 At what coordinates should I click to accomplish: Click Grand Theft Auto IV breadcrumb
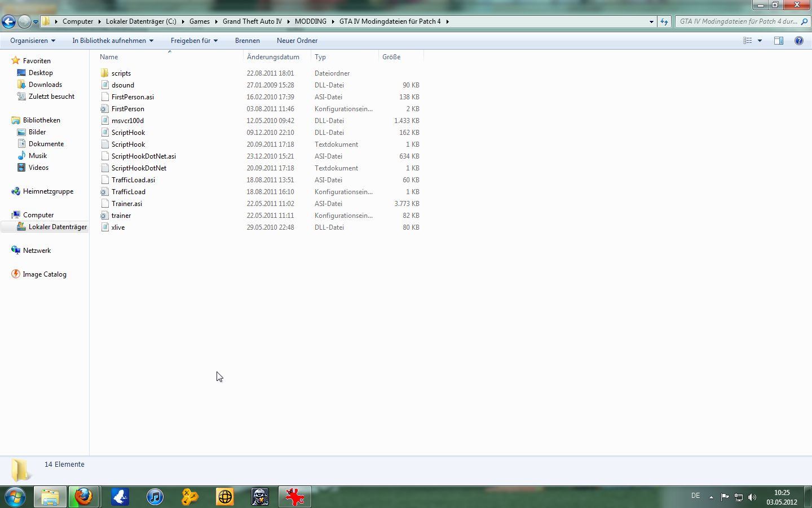pos(252,21)
